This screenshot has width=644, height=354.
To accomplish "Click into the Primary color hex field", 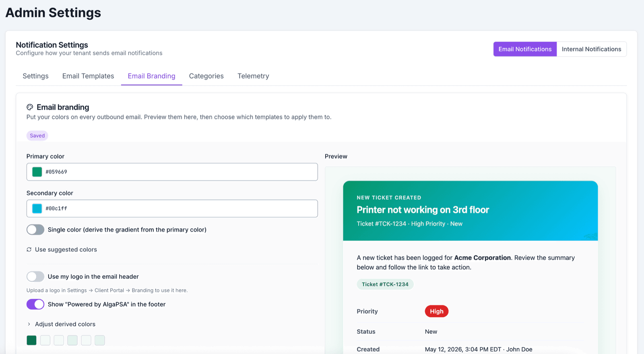I will tap(172, 172).
